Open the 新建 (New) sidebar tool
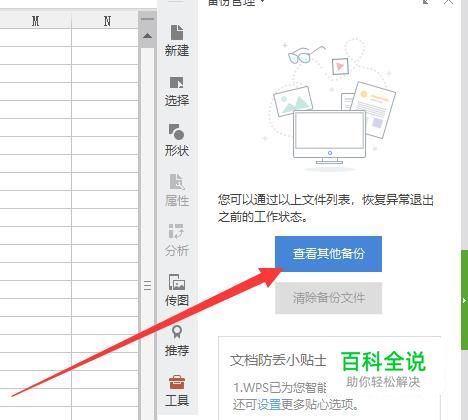This screenshot has height=420, width=468. 177,40
